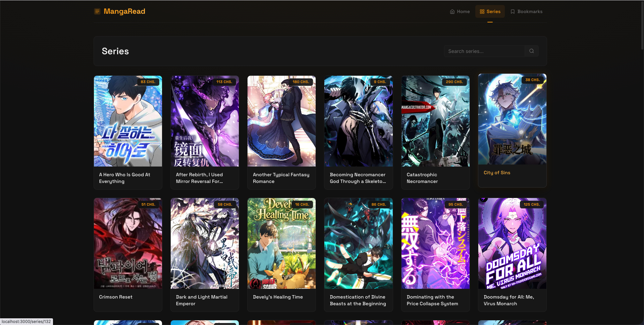Click title Another Typical Fantasy Romance
The width and height of the screenshot is (644, 325).
(281, 178)
